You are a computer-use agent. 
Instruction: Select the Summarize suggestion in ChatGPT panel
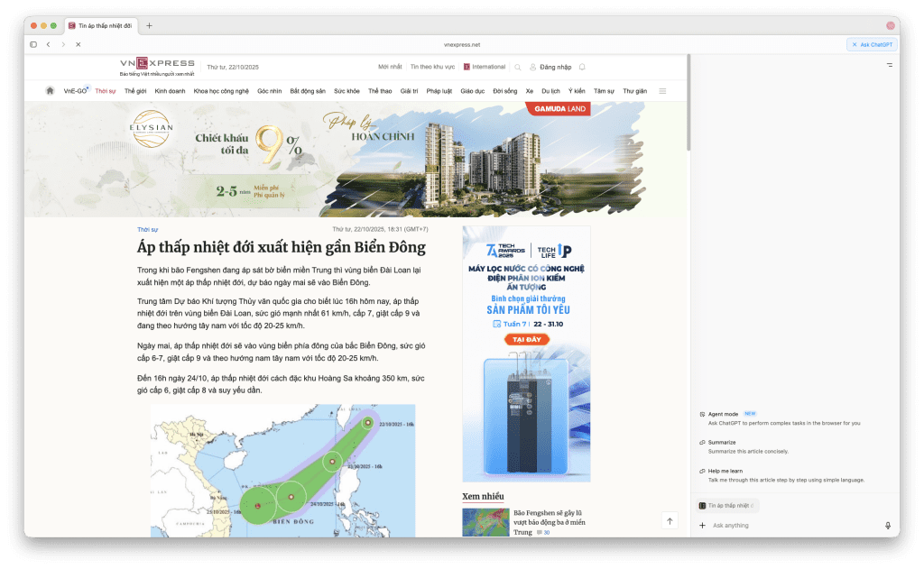(721, 443)
